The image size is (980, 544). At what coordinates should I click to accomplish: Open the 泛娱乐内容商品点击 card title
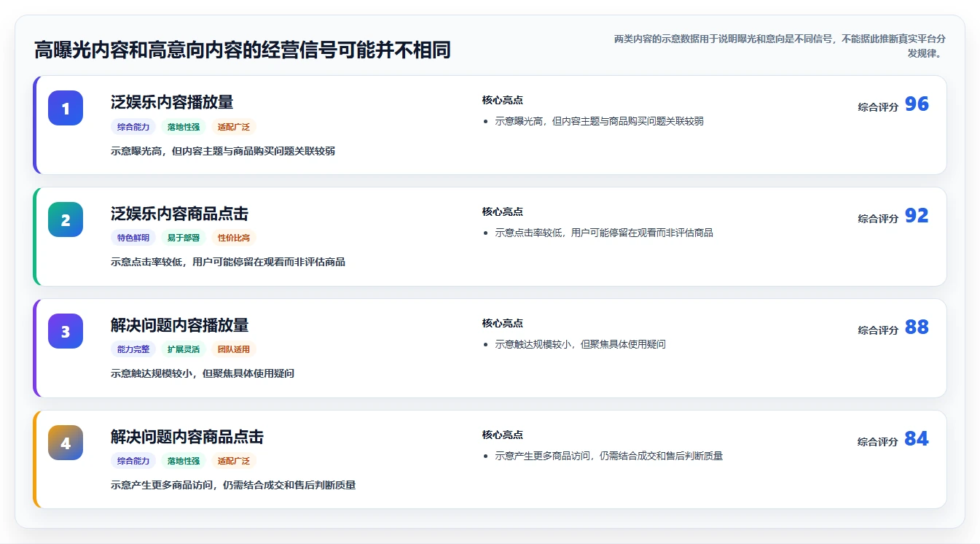tap(179, 214)
